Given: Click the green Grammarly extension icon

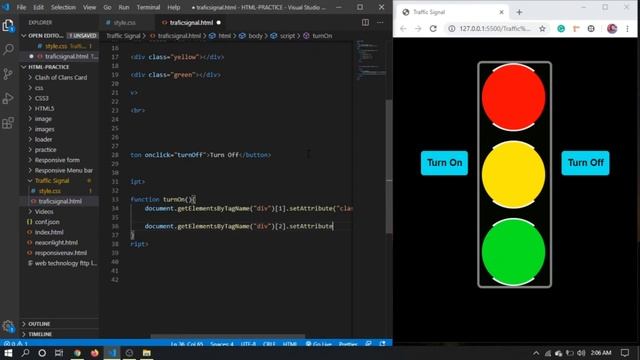Looking at the screenshot, I should (561, 29).
